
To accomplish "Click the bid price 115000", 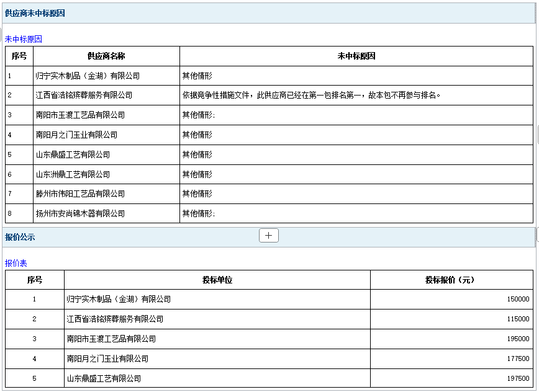I will click(518, 319).
